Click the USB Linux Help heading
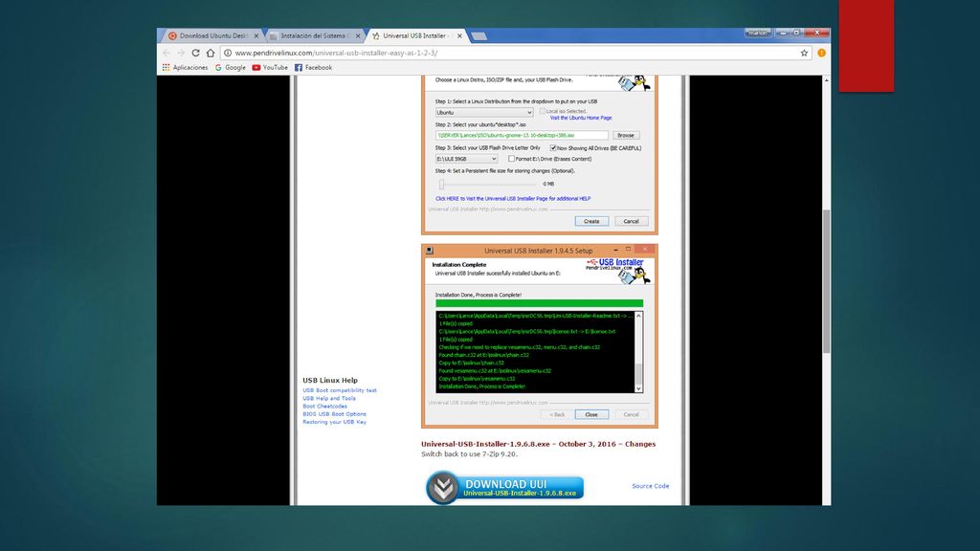Screen dimensions: 980x551 330,380
